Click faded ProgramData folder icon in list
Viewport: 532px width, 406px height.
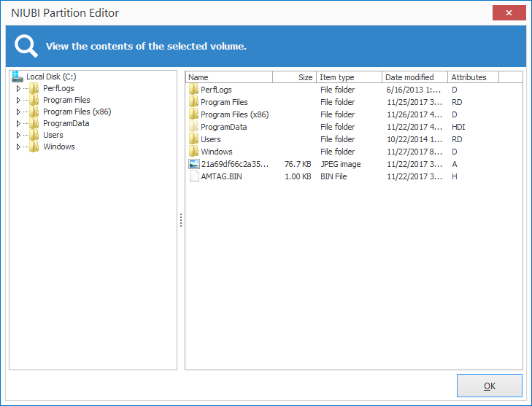click(193, 127)
